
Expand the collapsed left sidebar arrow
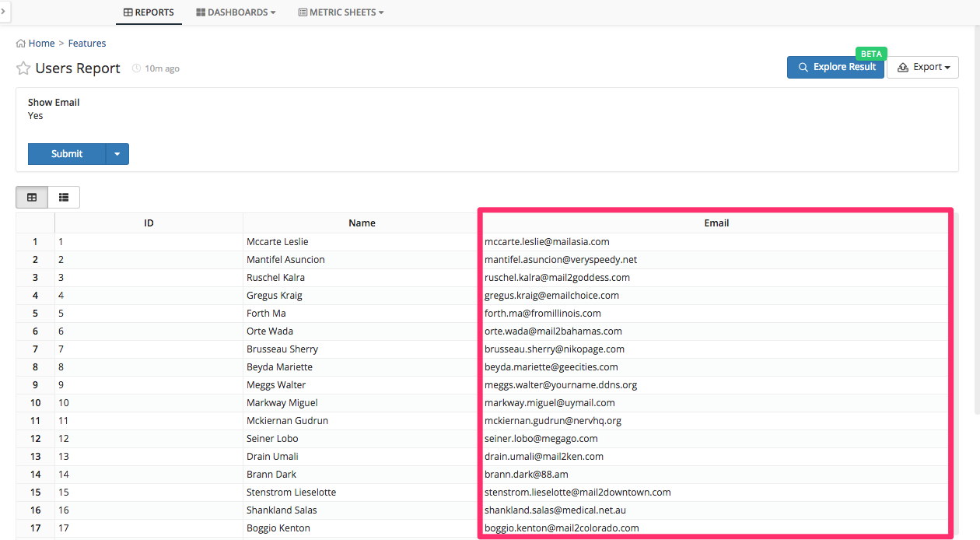click(x=5, y=12)
